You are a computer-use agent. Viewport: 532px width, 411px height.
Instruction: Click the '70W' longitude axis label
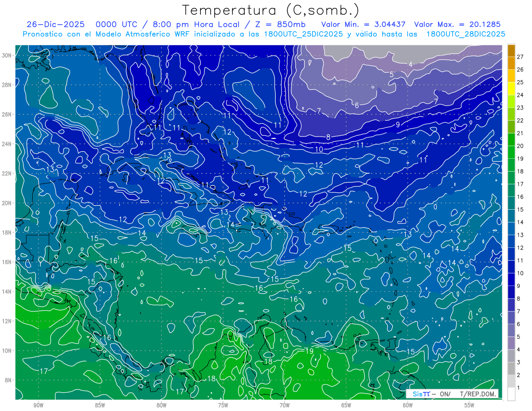pos(285,405)
